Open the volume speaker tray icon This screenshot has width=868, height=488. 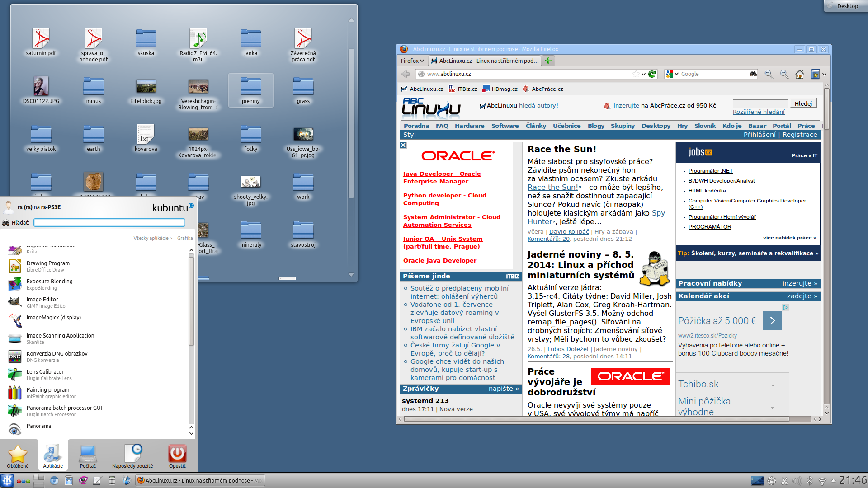(797, 481)
